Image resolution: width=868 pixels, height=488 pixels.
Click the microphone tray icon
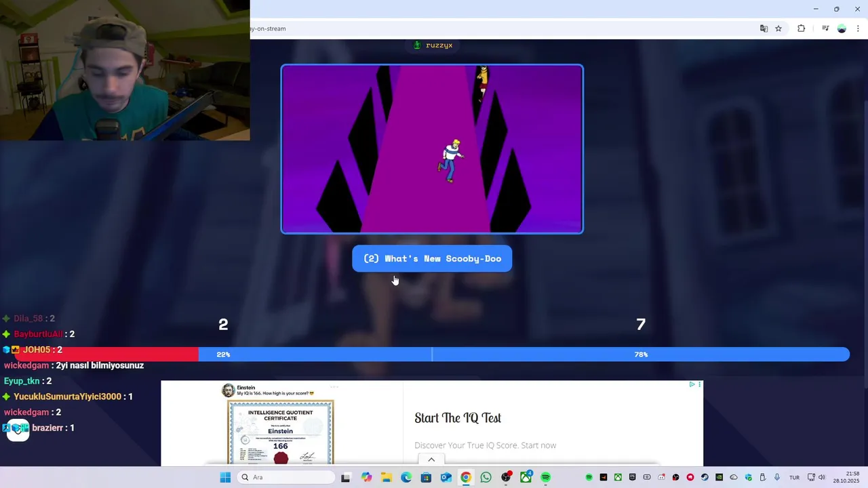(776, 477)
